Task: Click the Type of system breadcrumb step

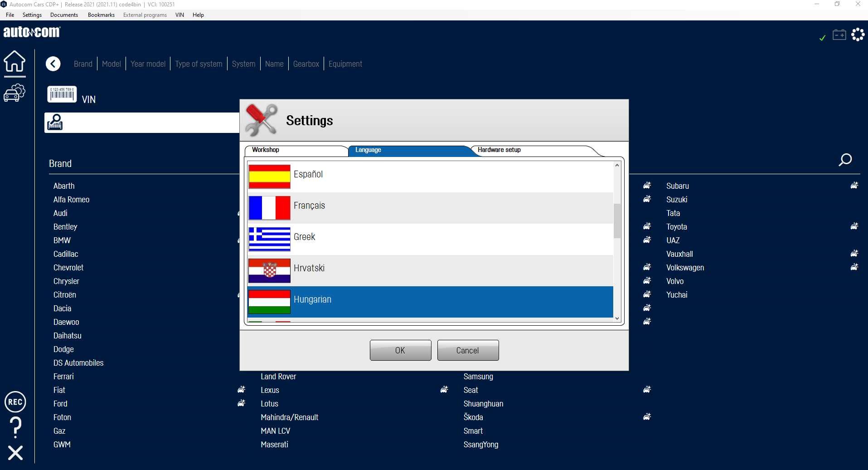Action: [199, 64]
